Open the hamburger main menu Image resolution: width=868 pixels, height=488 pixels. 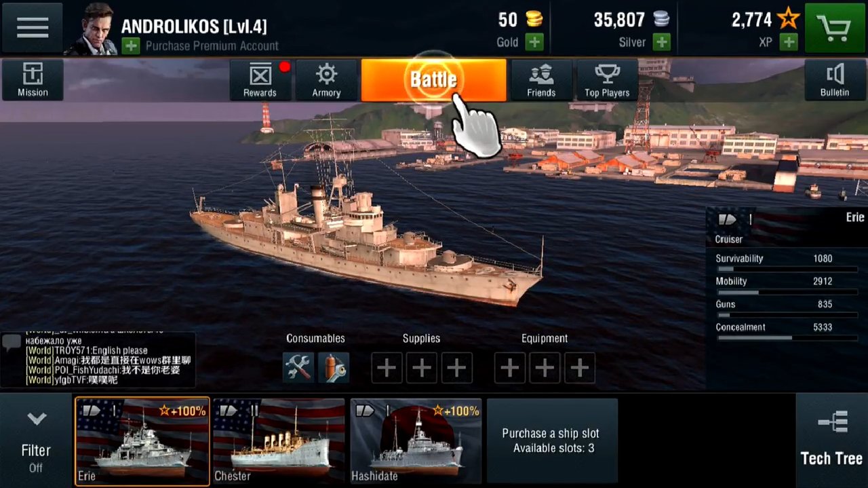(32, 28)
